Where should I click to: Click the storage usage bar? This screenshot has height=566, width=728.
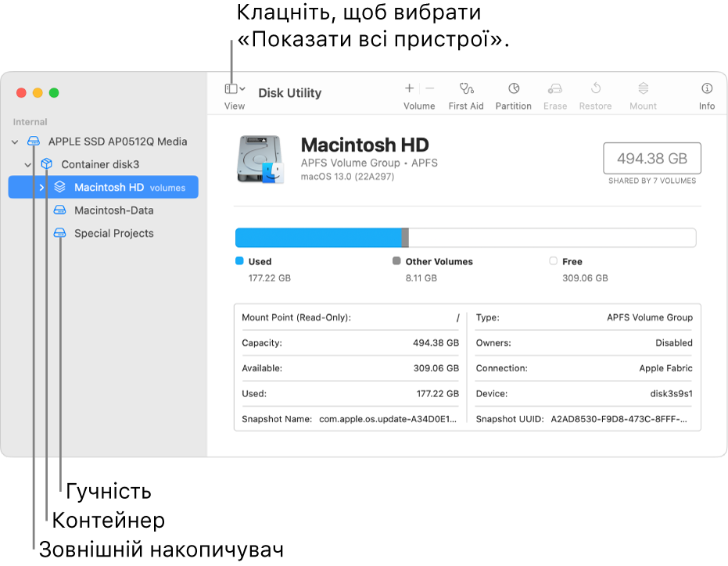click(x=465, y=238)
